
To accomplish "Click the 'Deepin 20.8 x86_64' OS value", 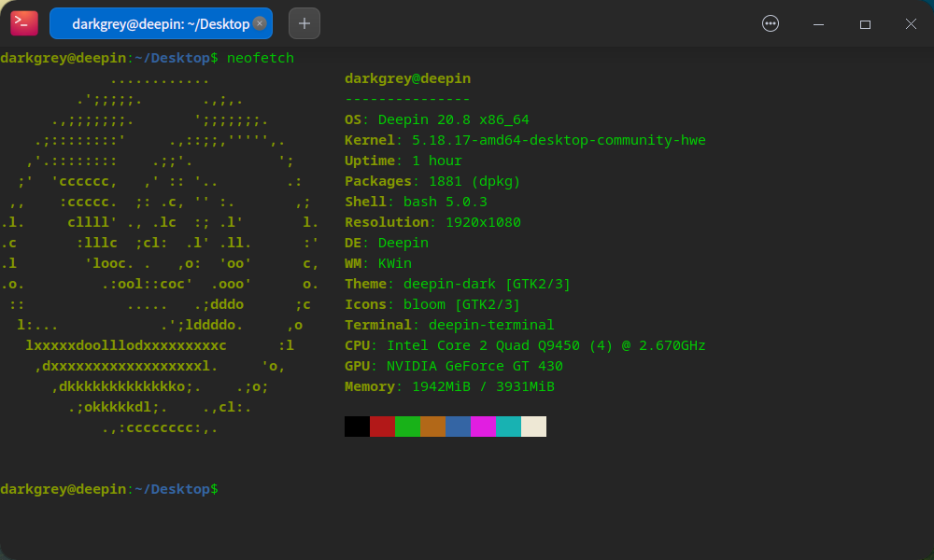I will (x=453, y=119).
